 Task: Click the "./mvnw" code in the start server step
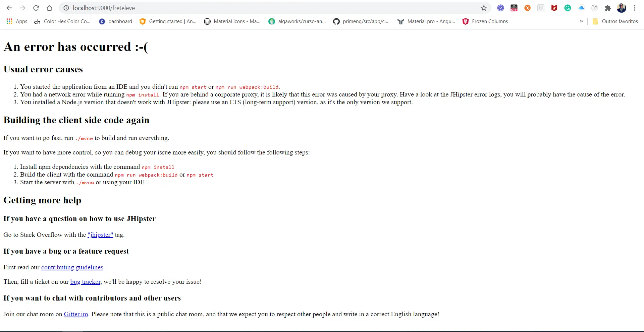85,183
